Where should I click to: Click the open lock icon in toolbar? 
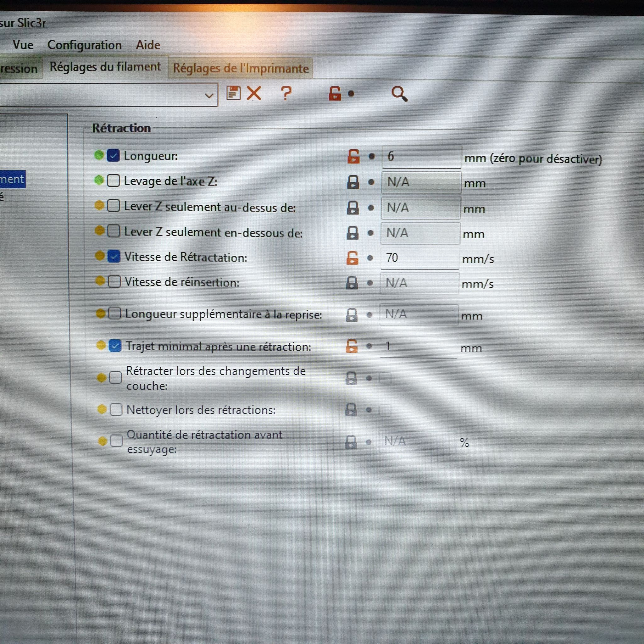[x=335, y=93]
